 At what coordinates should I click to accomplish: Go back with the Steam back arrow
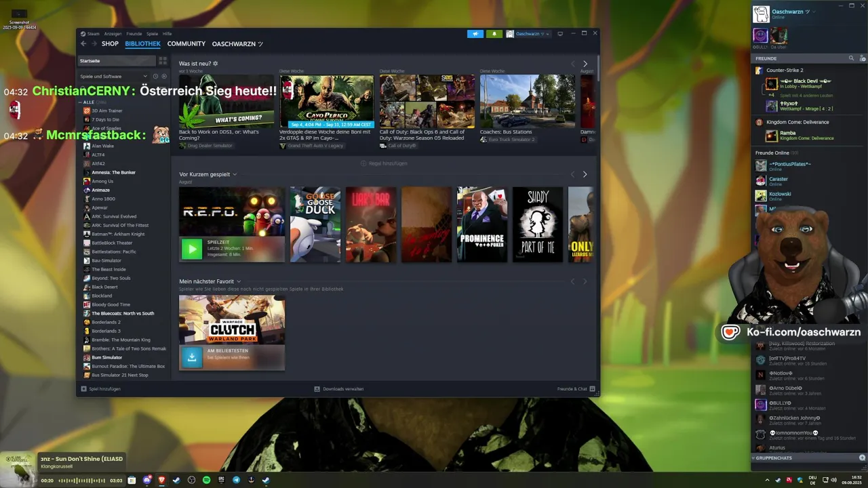pyautogui.click(x=83, y=43)
